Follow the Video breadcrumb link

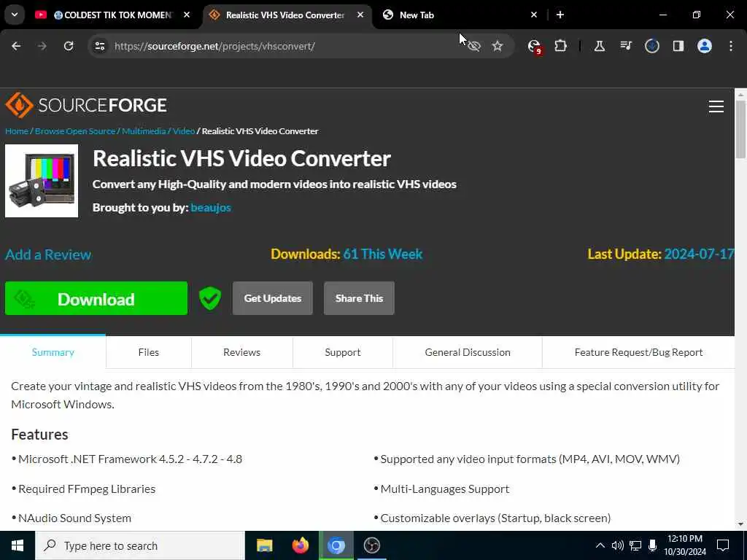click(x=183, y=131)
